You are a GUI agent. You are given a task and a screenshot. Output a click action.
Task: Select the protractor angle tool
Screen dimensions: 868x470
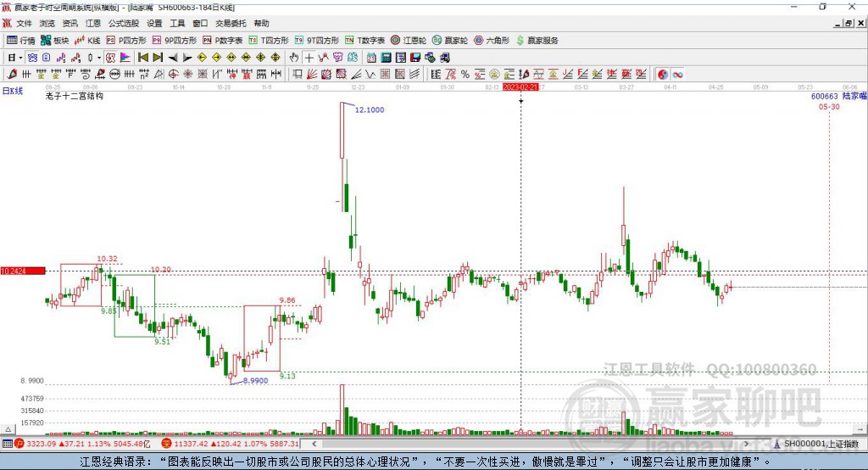[159, 74]
